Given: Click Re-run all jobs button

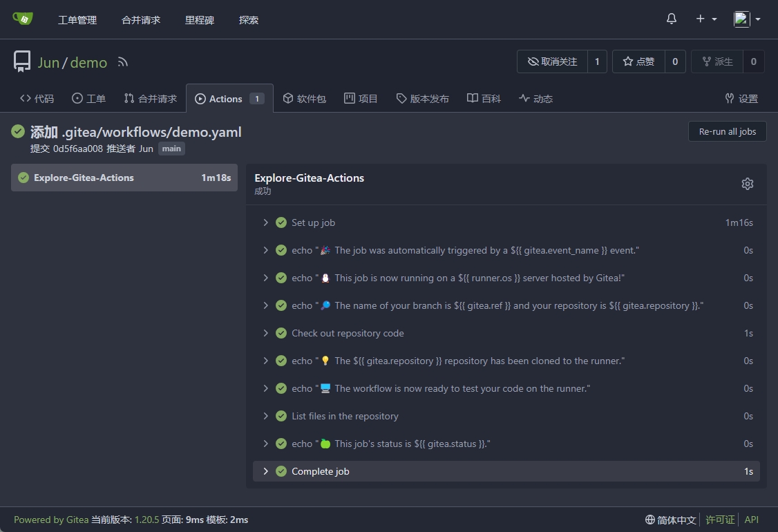Looking at the screenshot, I should 727,131.
